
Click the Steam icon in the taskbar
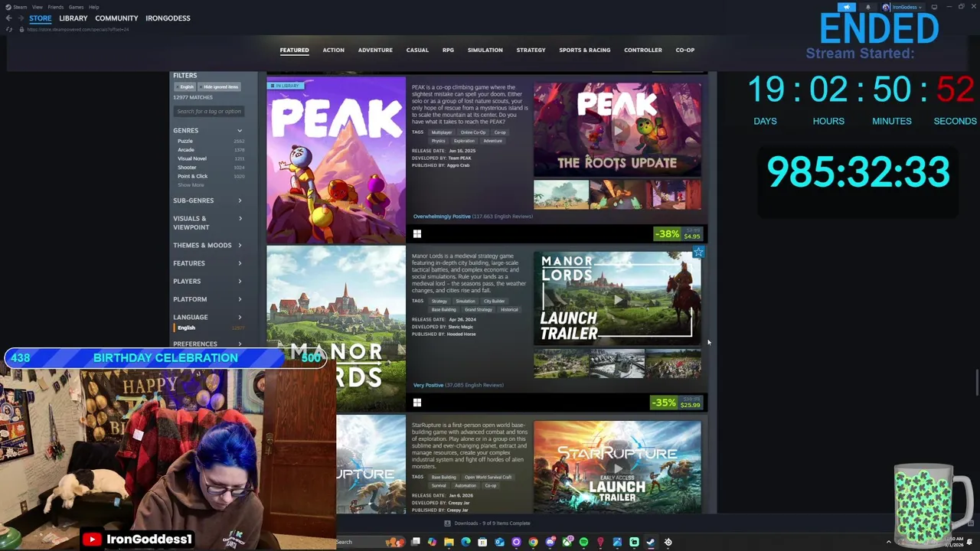click(x=651, y=542)
